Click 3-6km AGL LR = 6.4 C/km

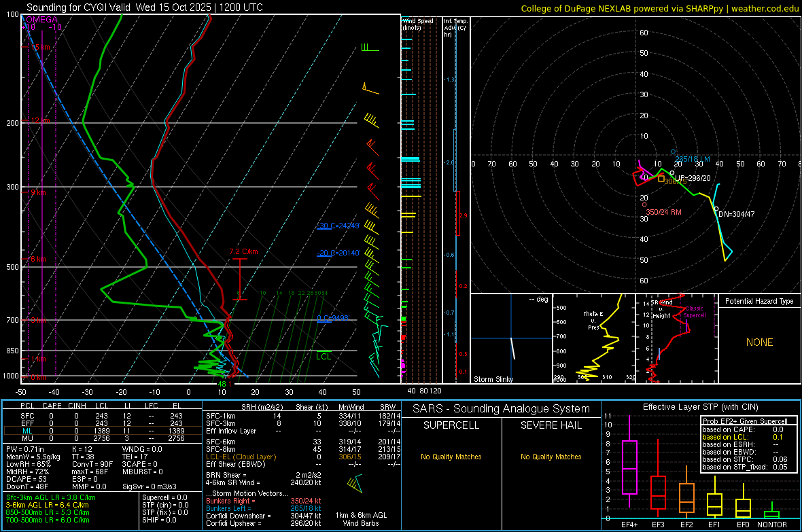tap(47, 505)
